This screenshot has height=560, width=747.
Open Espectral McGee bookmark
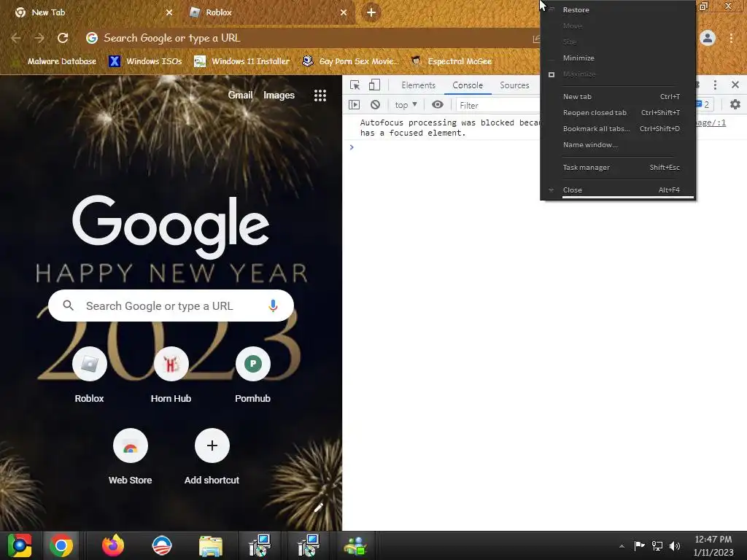451,61
